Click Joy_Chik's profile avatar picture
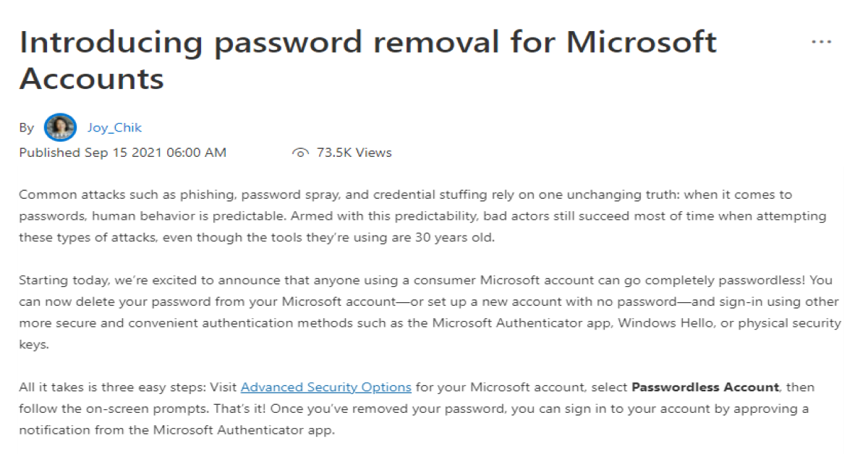 pyautogui.click(x=60, y=128)
